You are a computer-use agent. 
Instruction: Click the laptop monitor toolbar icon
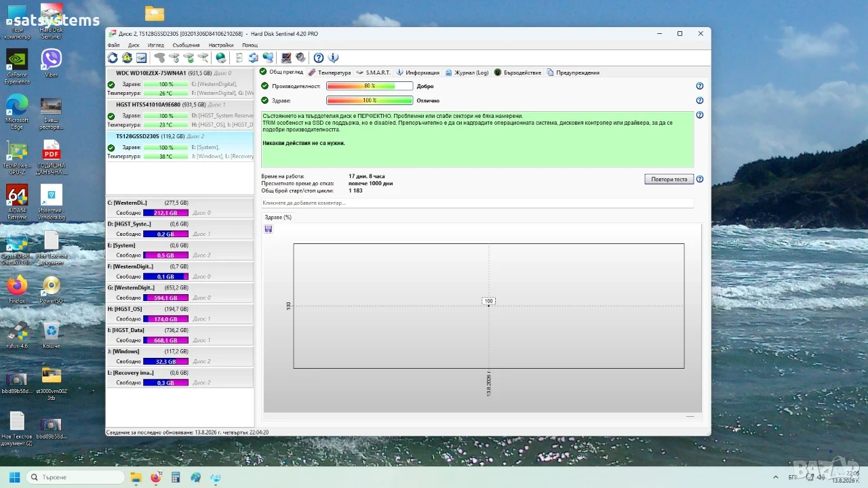(286, 58)
